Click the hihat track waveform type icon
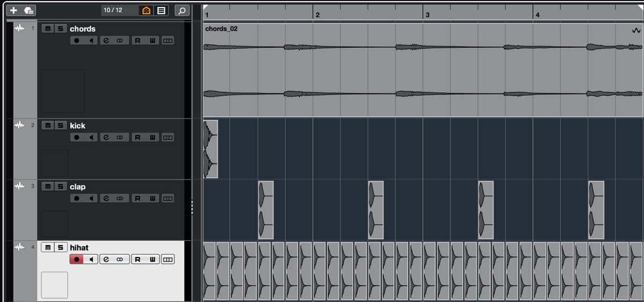644x302 pixels. tap(19, 247)
